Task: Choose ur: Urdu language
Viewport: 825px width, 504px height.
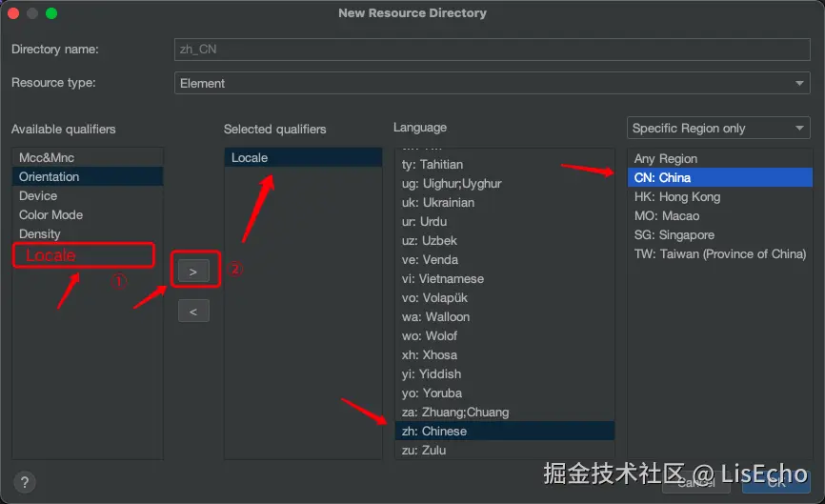Action: (505, 221)
